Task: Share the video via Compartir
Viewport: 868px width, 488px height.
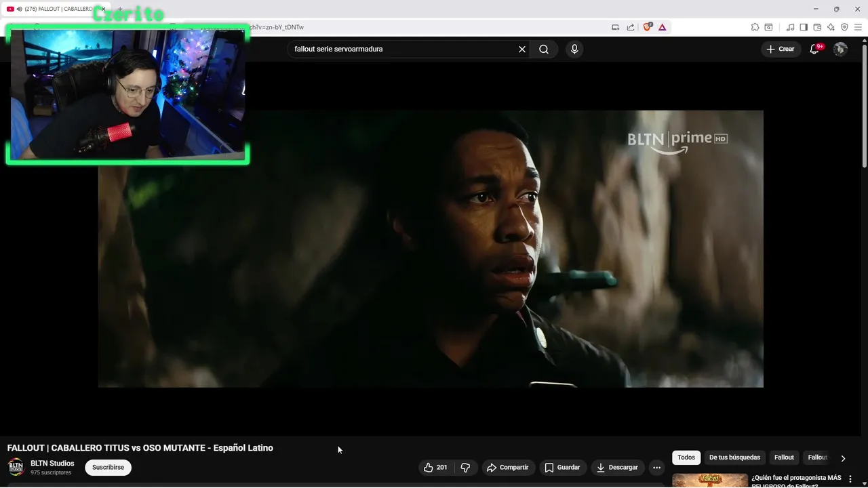Action: [x=509, y=468]
